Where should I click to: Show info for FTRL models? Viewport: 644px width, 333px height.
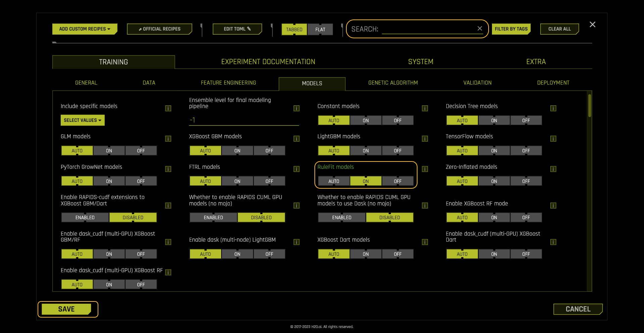click(297, 169)
